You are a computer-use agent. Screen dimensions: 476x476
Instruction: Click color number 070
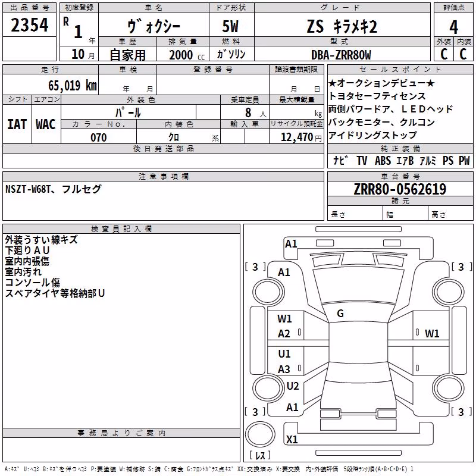(99, 137)
